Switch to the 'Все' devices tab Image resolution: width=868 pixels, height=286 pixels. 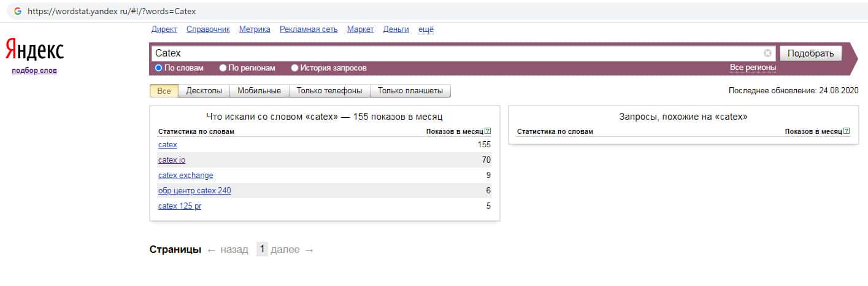[x=164, y=91]
